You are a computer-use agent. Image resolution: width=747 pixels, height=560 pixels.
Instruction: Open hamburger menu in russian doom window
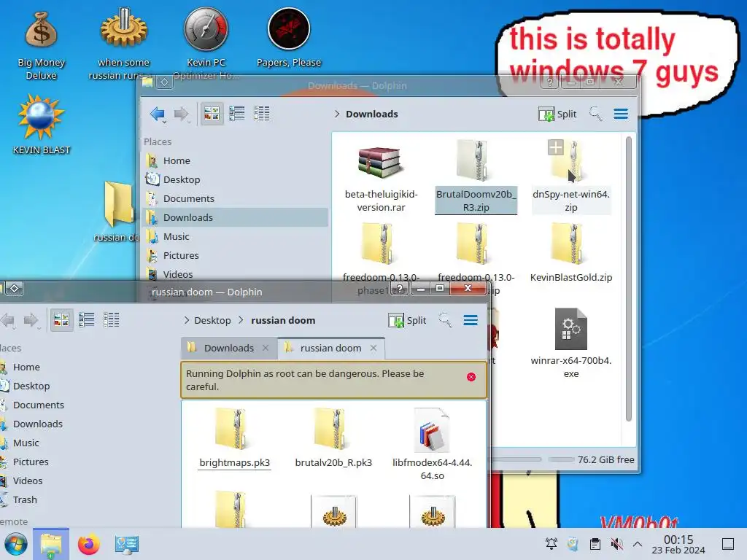pos(471,321)
